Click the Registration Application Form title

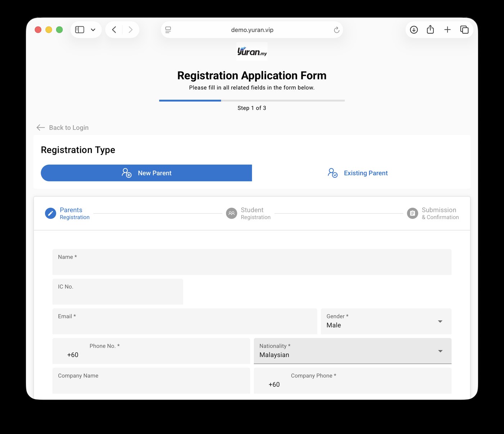[252, 76]
